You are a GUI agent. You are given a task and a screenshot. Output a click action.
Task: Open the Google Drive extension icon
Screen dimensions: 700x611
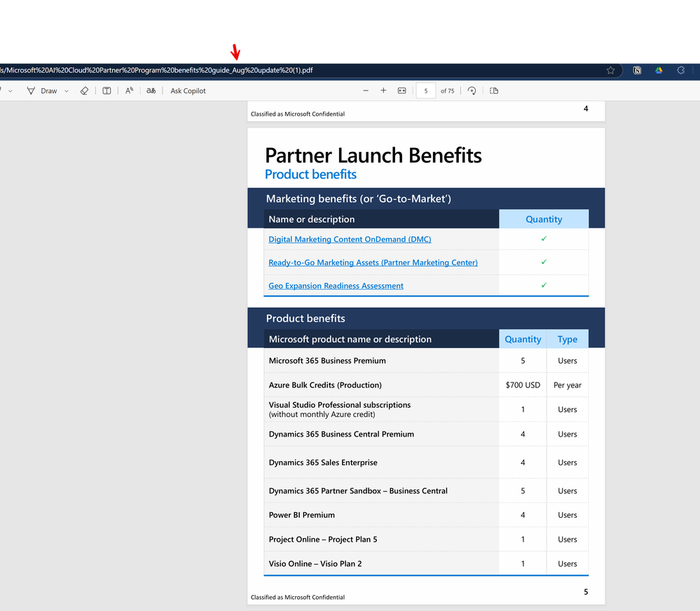(x=659, y=70)
